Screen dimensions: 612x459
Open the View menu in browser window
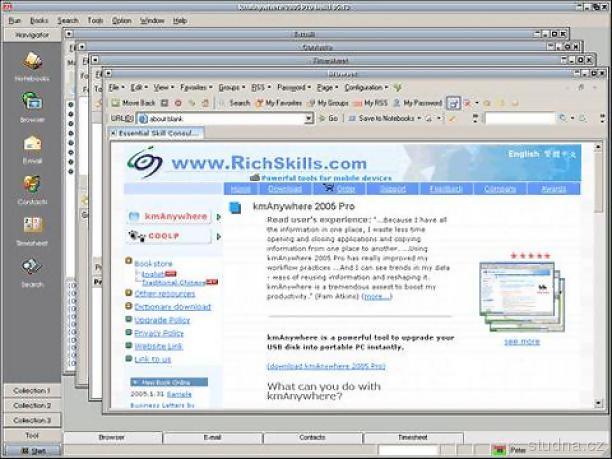click(x=163, y=87)
